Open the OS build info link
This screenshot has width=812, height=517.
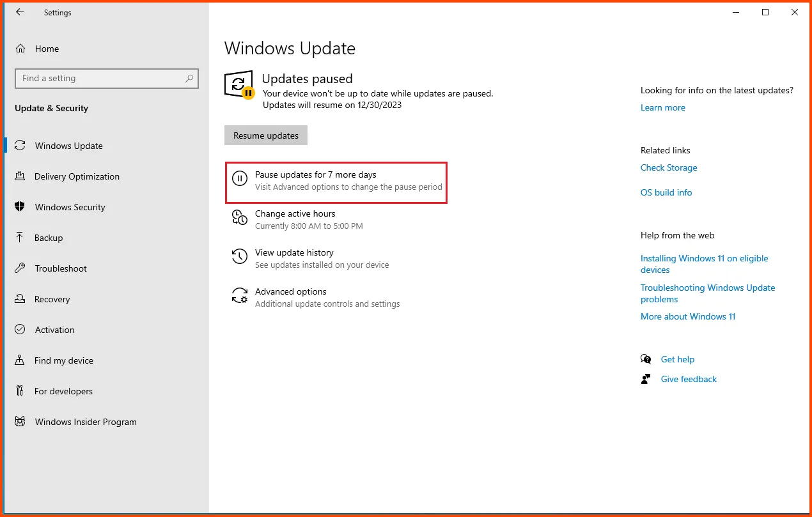point(666,192)
